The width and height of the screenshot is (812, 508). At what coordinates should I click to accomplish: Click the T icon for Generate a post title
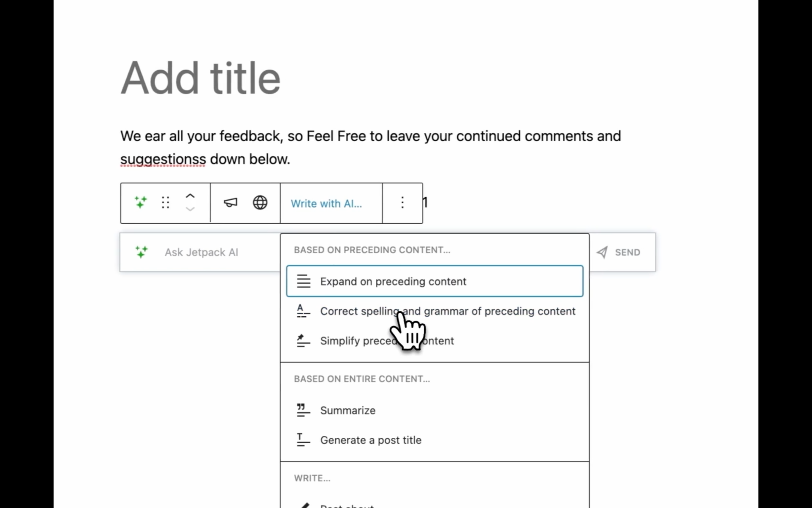tap(303, 440)
